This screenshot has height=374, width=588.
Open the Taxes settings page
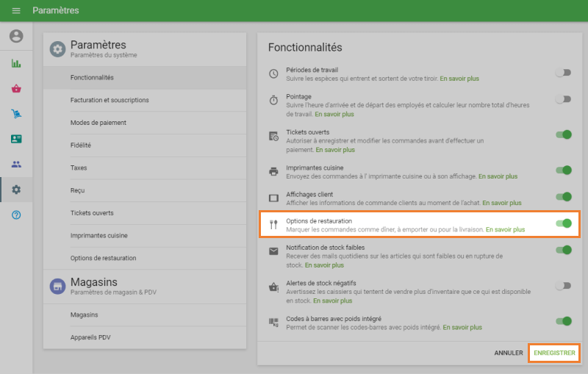point(145,168)
